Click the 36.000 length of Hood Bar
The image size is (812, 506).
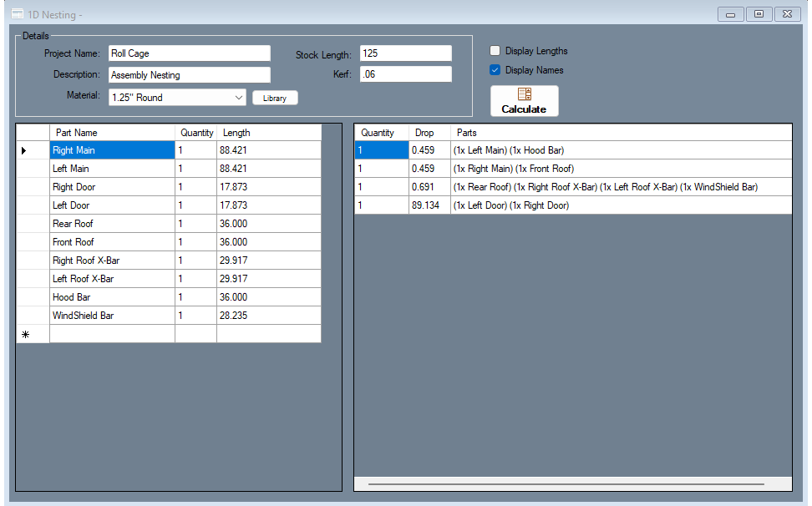[269, 297]
